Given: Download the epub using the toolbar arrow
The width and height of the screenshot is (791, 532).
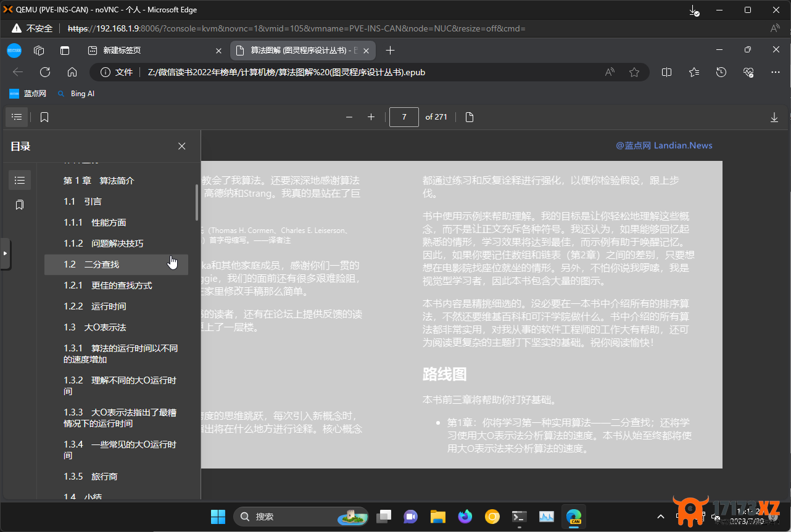Looking at the screenshot, I should click(774, 117).
